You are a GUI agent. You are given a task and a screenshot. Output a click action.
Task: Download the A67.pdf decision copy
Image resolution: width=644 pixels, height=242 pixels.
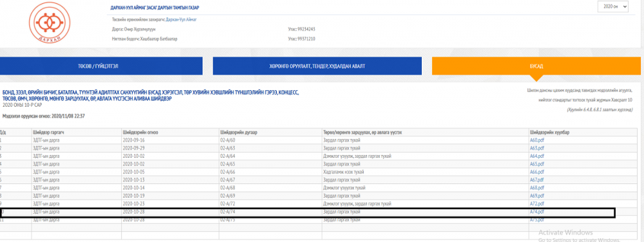point(537,180)
